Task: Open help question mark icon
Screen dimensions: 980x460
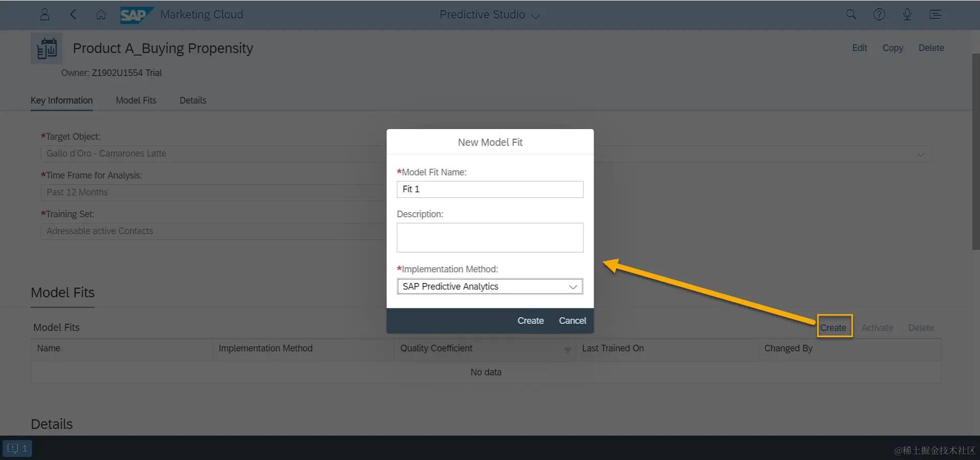Action: [879, 14]
